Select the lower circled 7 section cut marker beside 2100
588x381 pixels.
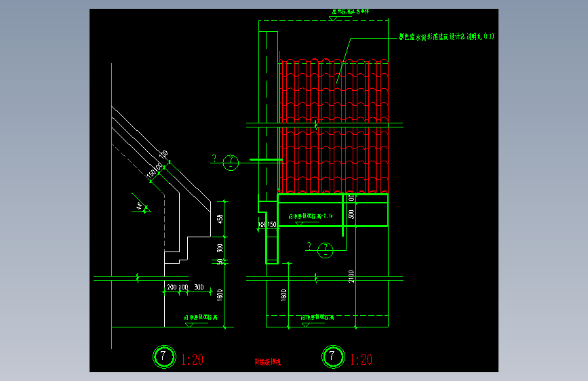pyautogui.click(x=325, y=250)
